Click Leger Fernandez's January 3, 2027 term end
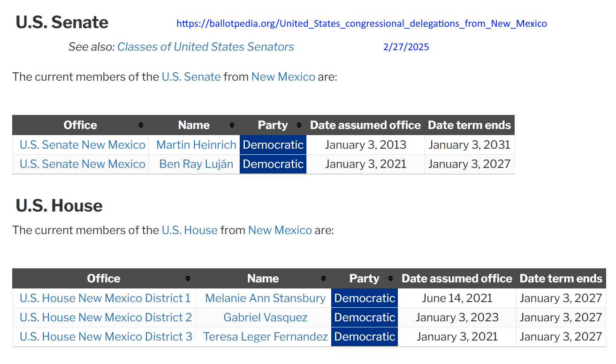 561,337
